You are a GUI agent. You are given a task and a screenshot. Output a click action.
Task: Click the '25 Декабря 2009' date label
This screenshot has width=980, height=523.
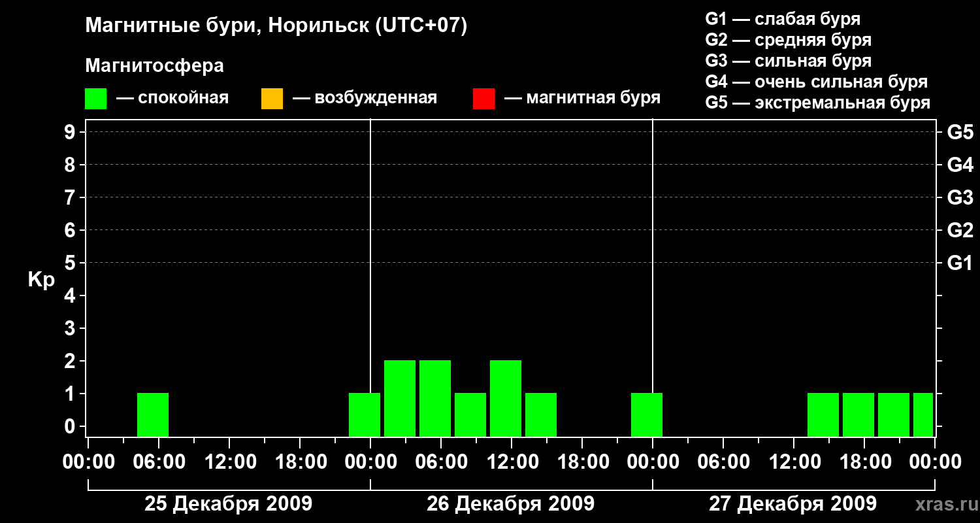pyautogui.click(x=228, y=504)
